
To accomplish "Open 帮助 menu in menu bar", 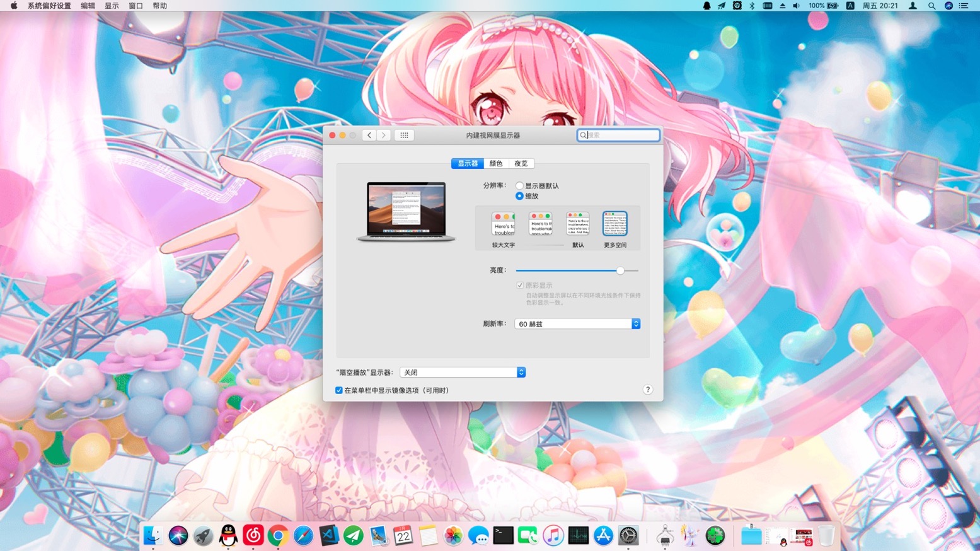I will pos(159,6).
